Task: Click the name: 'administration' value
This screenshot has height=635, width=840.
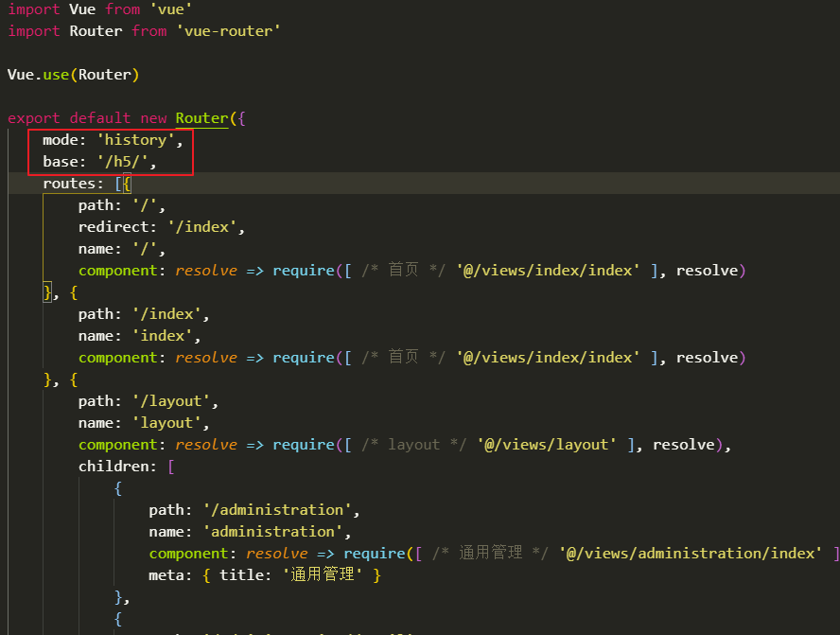Action: pyautogui.click(x=272, y=532)
